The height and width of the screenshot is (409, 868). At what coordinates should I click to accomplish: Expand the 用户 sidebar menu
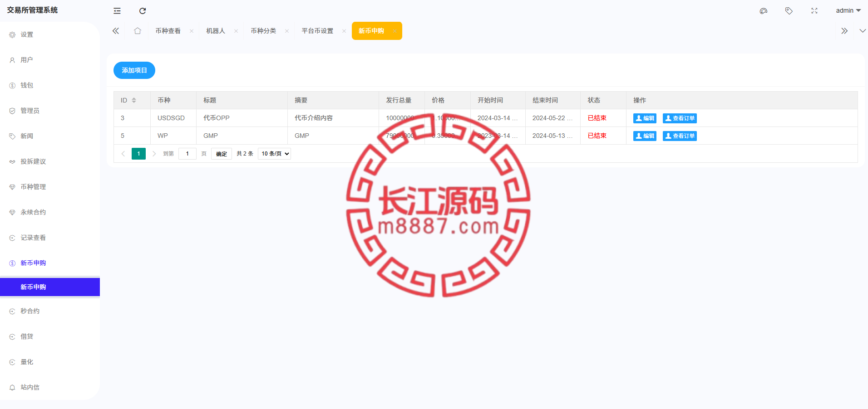(x=50, y=60)
